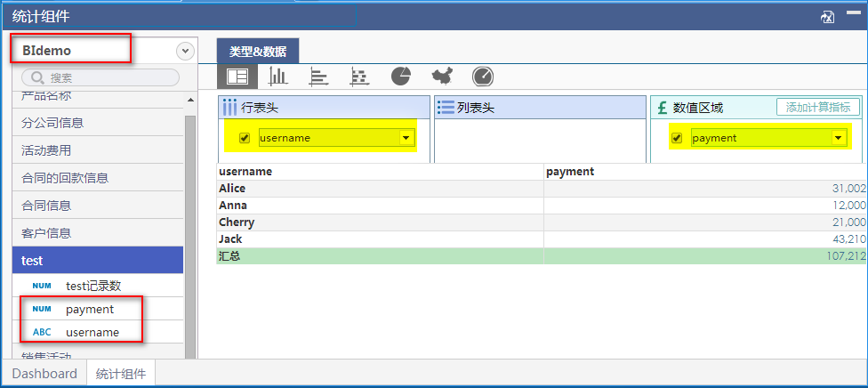
Task: Open the 类型&数据 tab
Action: 258,52
